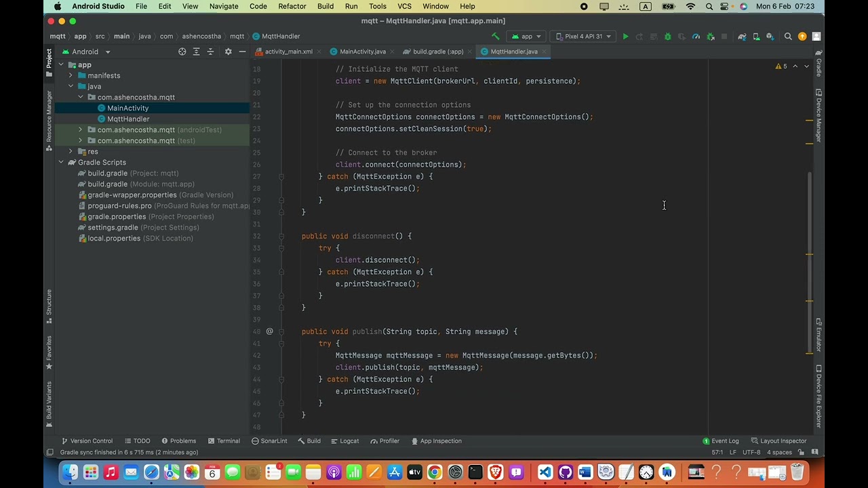Open the Logcat tool window
This screenshot has height=488, width=868.
344,441
